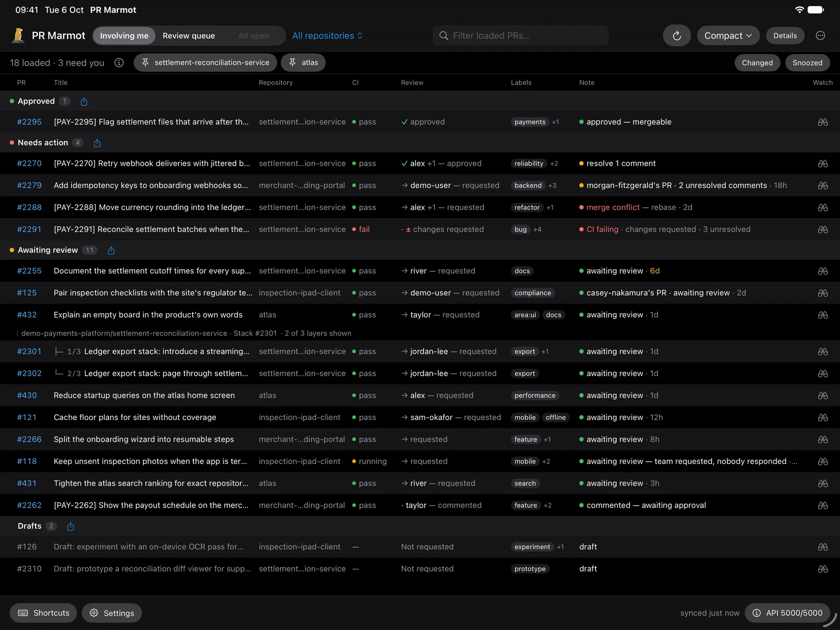The height and width of the screenshot is (630, 840).
Task: Open the Details panel
Action: [785, 35]
